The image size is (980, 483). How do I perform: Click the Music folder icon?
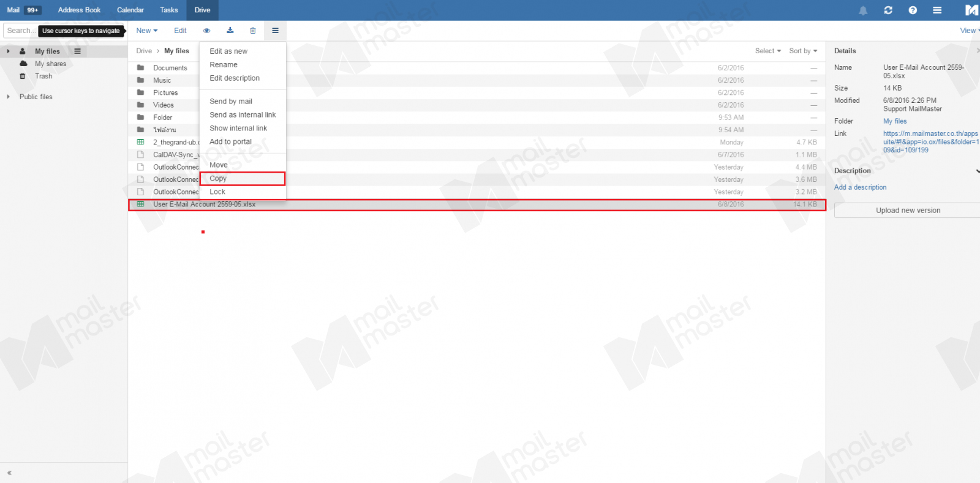(x=140, y=80)
